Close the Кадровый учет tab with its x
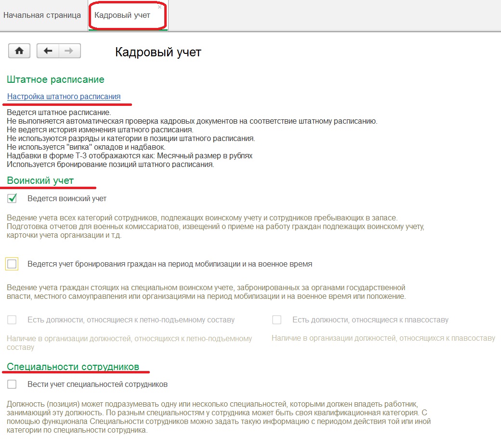The image size is (501, 448). tap(159, 7)
